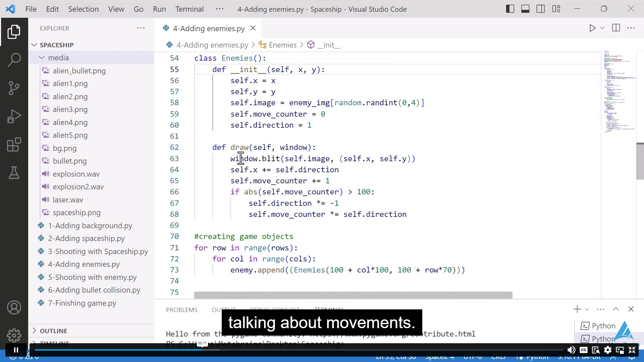Open the Source Control view
644x362 pixels.
pyautogui.click(x=14, y=88)
